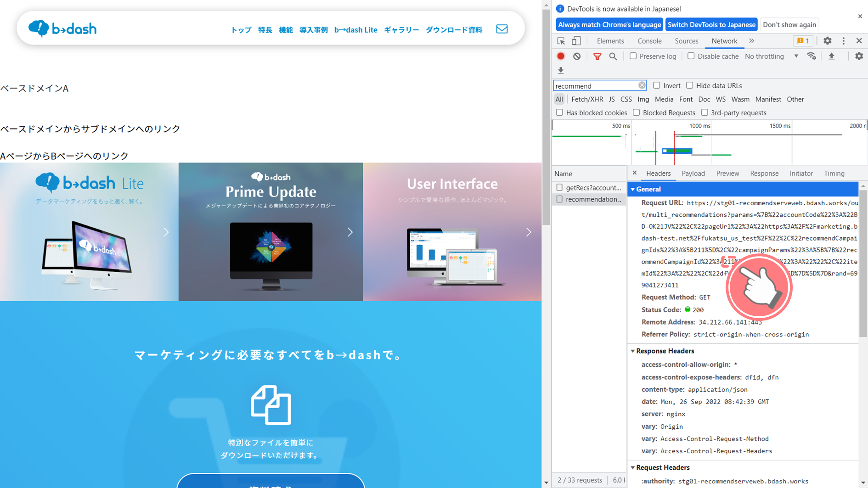This screenshot has height=488, width=868.
Task: Close the DevTools panel
Action: tap(859, 41)
